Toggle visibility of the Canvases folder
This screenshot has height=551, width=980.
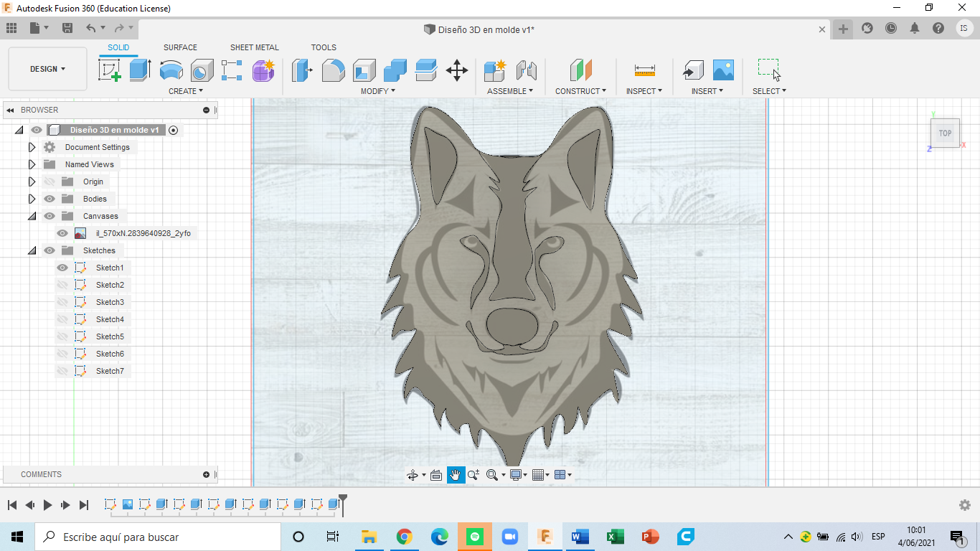[x=50, y=215]
